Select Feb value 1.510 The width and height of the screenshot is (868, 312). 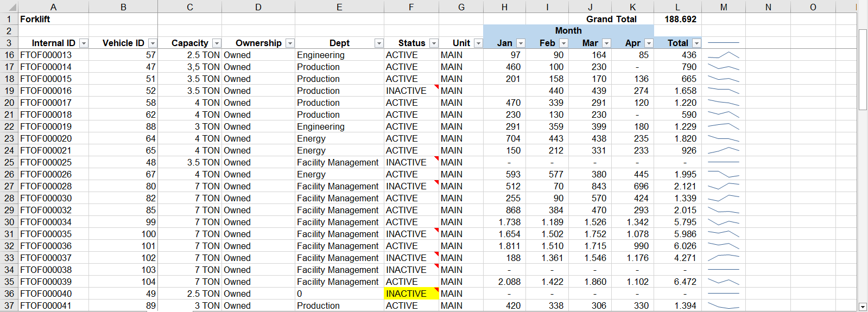(x=547, y=246)
